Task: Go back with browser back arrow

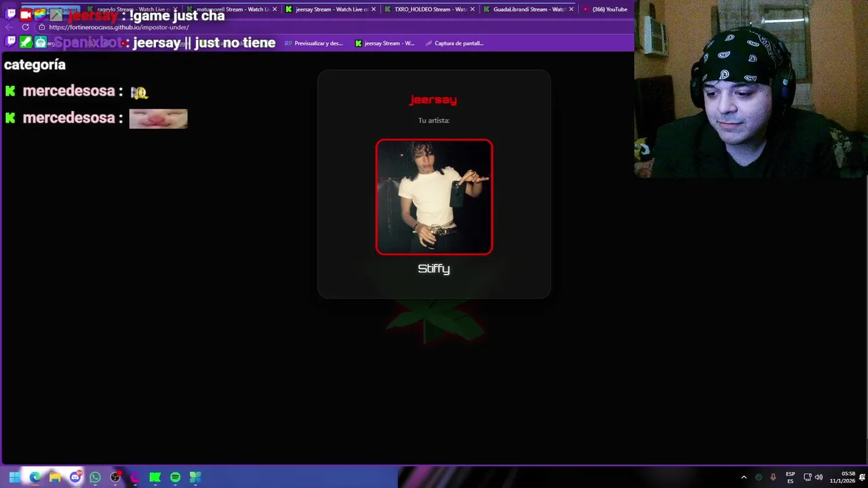Action: click(9, 27)
